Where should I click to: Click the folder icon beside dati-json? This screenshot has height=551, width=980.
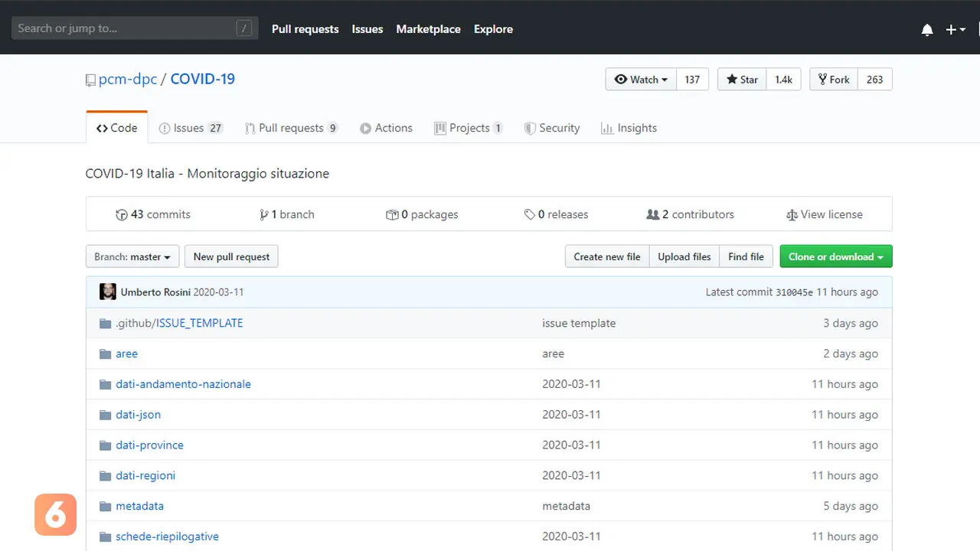click(x=106, y=415)
